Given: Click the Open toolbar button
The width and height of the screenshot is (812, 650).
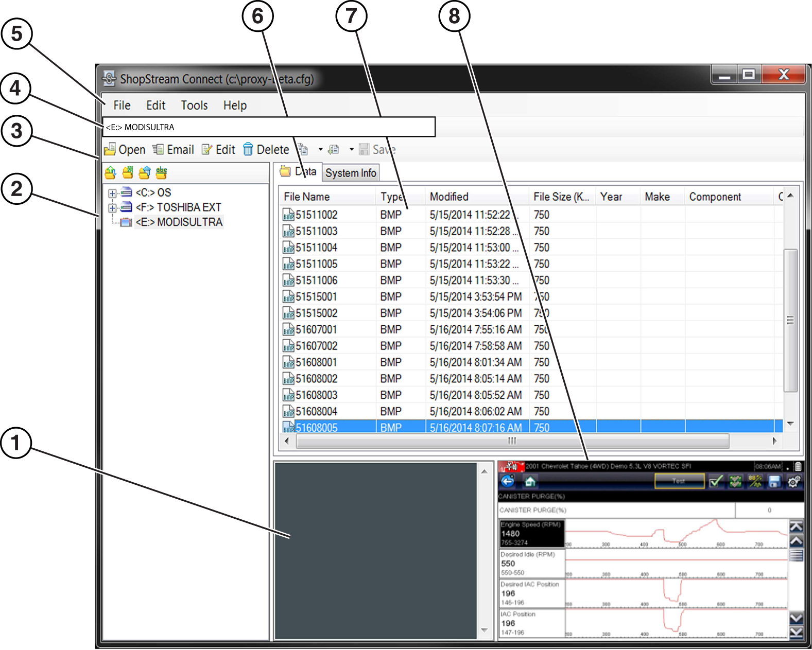Looking at the screenshot, I should tap(125, 150).
